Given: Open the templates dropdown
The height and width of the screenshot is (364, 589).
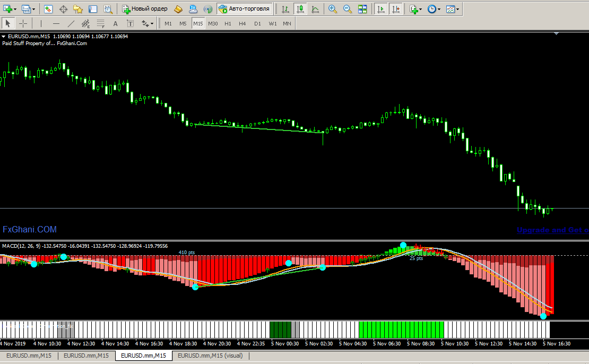Looking at the screenshot, I should click(453, 9).
